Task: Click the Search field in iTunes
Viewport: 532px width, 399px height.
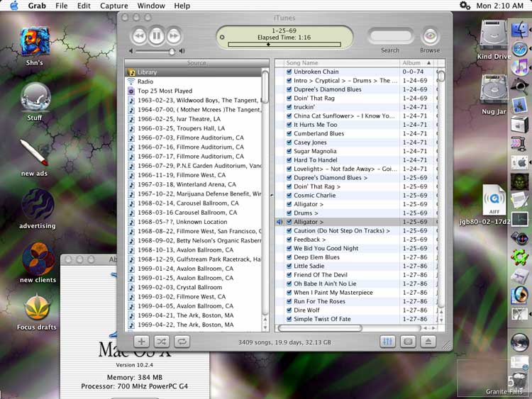Action: tap(391, 36)
